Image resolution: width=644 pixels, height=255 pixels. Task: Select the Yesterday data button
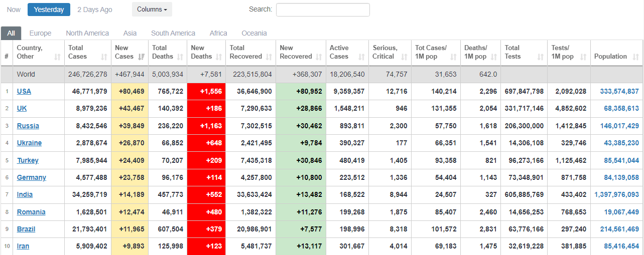tap(49, 10)
